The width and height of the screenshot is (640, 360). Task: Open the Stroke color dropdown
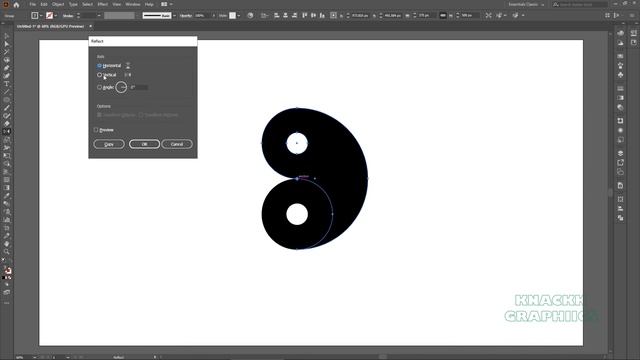point(56,16)
